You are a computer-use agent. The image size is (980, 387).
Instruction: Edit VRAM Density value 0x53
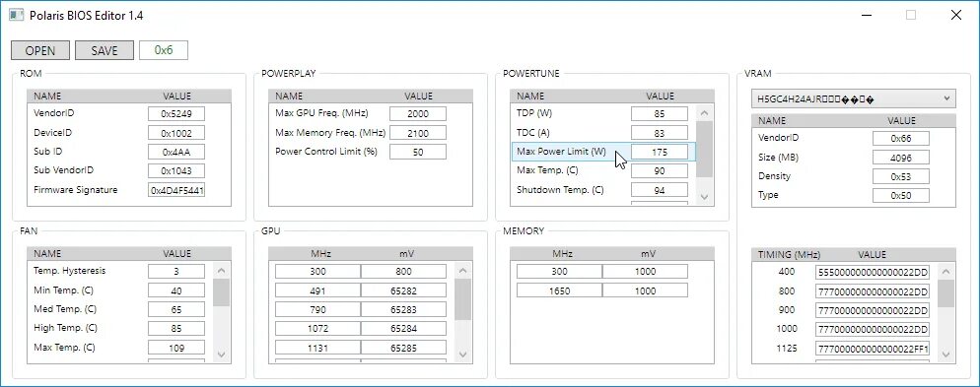[900, 176]
